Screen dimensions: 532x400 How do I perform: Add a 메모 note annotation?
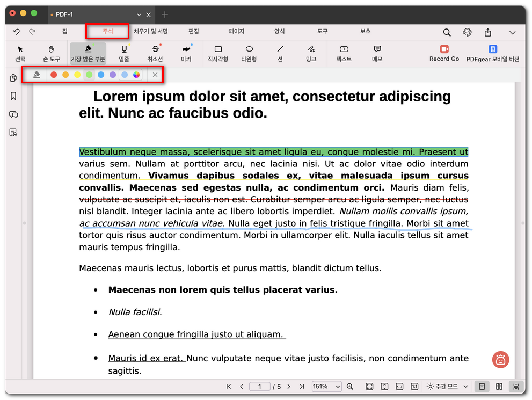(377, 53)
